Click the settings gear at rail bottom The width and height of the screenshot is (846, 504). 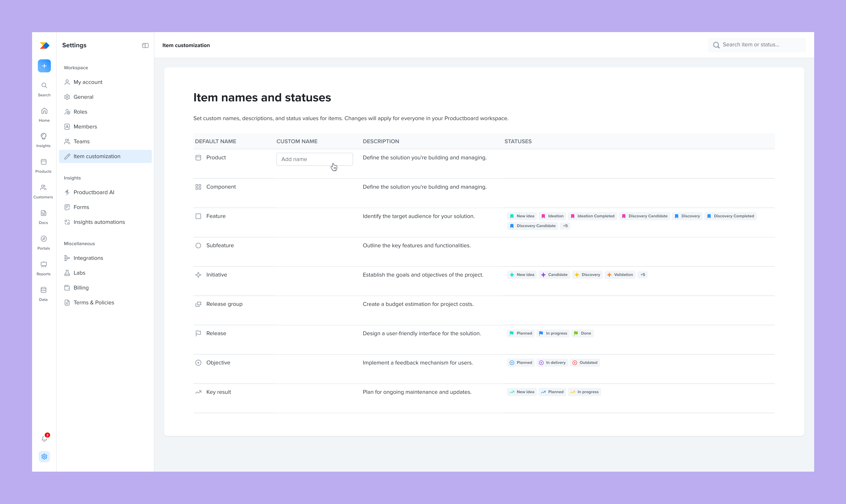pyautogui.click(x=44, y=456)
